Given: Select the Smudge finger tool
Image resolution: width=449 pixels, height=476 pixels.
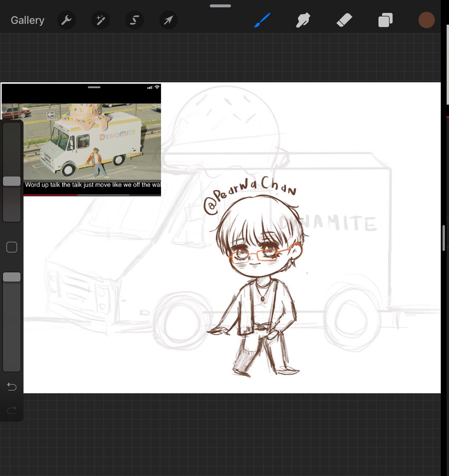Looking at the screenshot, I should click(x=303, y=20).
